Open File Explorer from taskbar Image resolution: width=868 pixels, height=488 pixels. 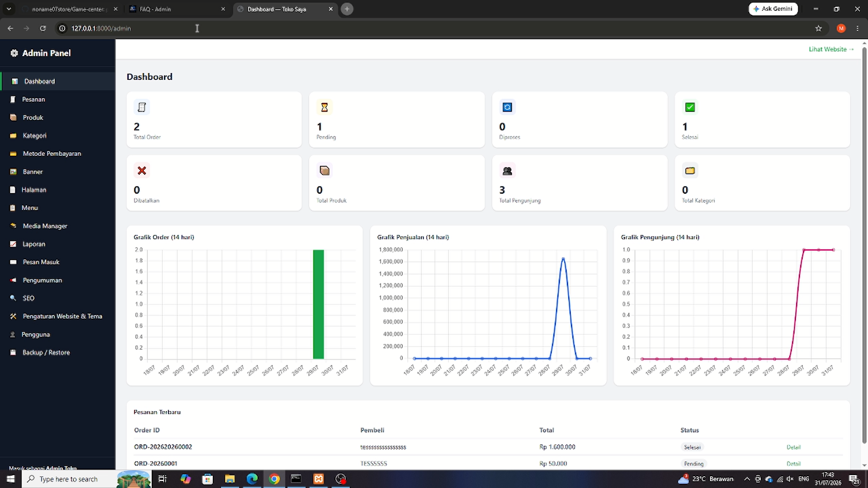point(230,479)
